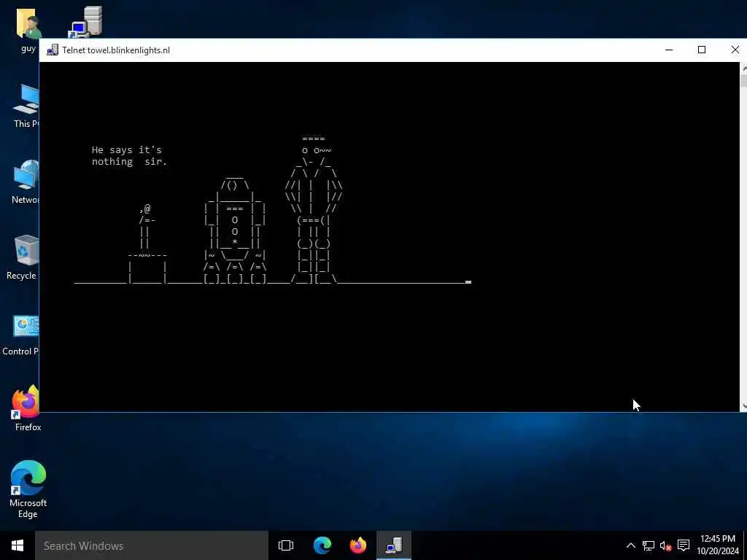Viewport: 747px width, 560px height.
Task: Open the network status tray icon
Action: (648, 545)
